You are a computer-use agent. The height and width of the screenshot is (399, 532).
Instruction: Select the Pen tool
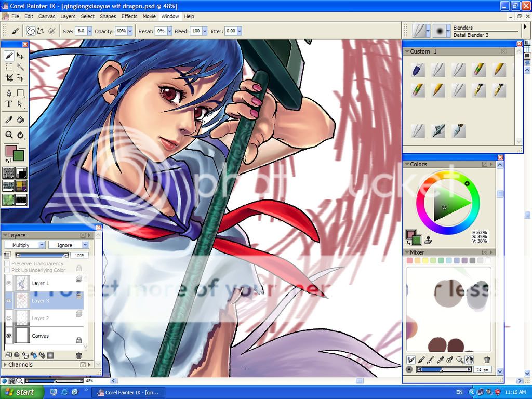(x=9, y=93)
